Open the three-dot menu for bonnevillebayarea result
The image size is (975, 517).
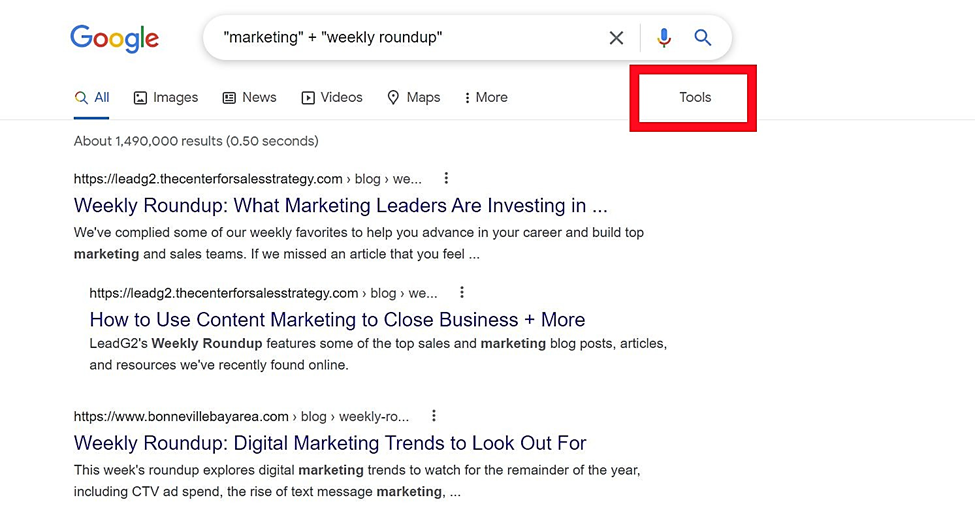(434, 416)
